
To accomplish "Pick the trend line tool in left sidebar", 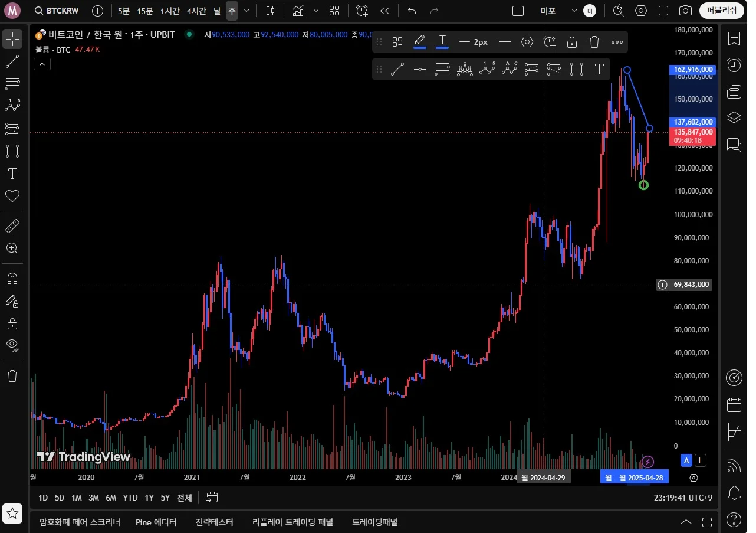I will (12, 61).
